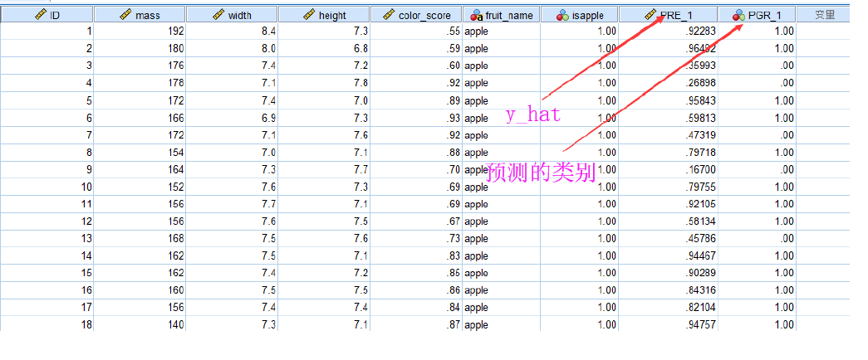Click PRE_1 cell with value .94467
Viewport: 868px width, 360px height.
(x=668, y=256)
